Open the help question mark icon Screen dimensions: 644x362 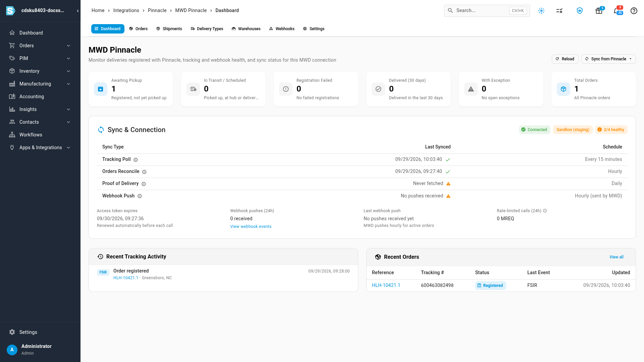pyautogui.click(x=634, y=11)
